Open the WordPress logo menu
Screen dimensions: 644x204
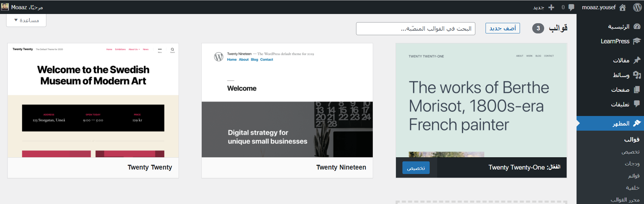point(637,7)
